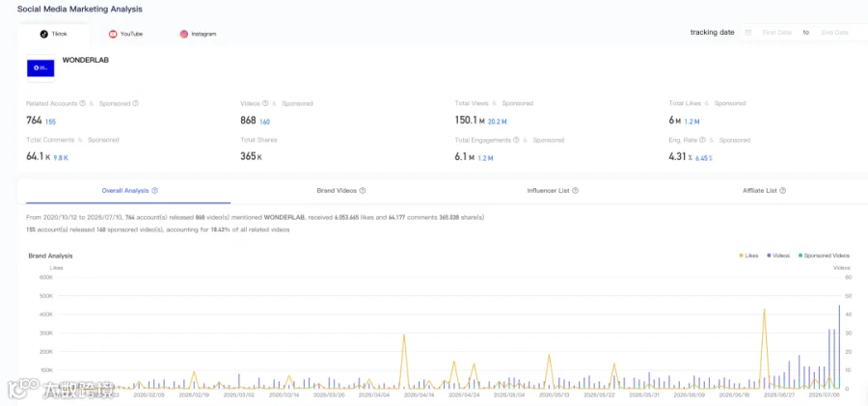Open the 155 sponsored accounts link
The height and width of the screenshot is (406, 868).
click(50, 122)
